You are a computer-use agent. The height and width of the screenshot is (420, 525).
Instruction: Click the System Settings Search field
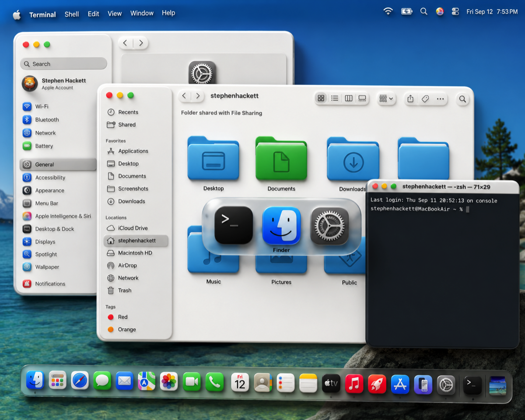tap(63, 64)
